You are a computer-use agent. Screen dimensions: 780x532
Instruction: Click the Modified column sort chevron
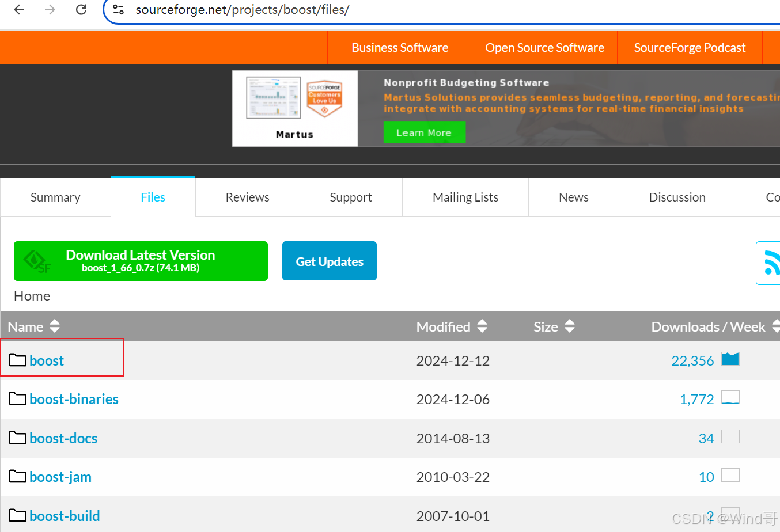(482, 326)
